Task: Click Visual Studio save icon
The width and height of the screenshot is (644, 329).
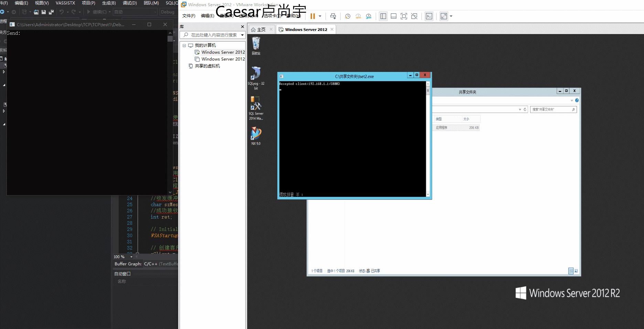Action: [44, 12]
